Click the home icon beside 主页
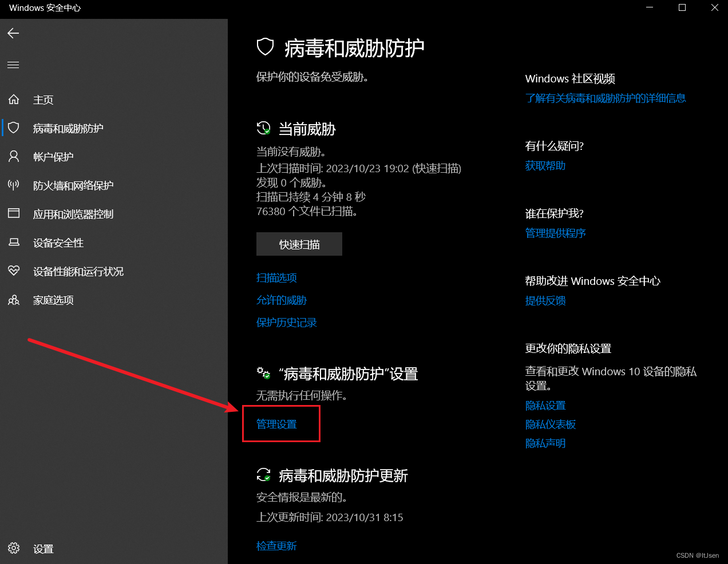 (x=14, y=100)
